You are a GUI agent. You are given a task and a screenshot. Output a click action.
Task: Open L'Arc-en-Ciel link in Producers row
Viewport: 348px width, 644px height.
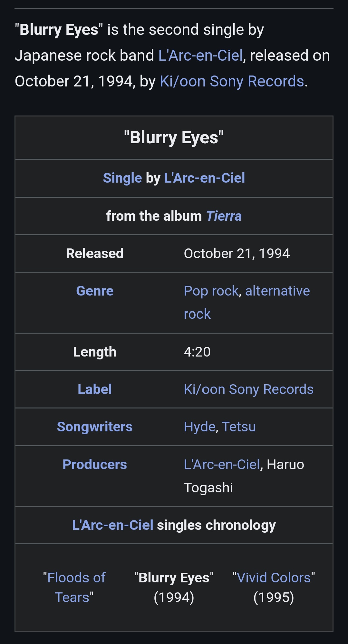point(222,465)
